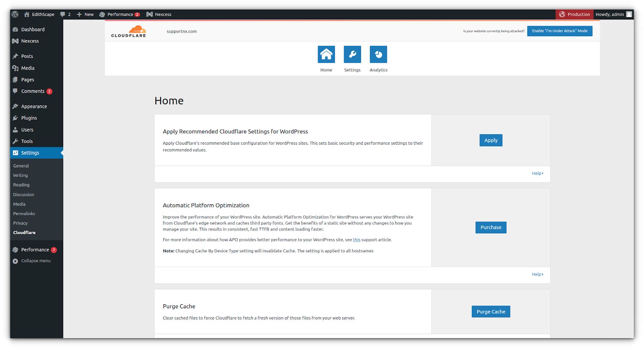This screenshot has height=349, width=644.
Task: Open Cloudflare Home icon tile
Action: [326, 54]
